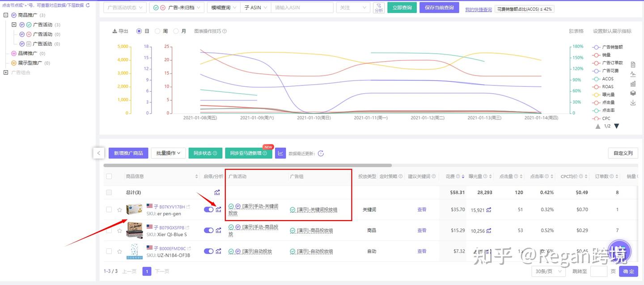Check the select-all checkbox in table header
Screen dimensions: 644x285
click(x=109, y=176)
